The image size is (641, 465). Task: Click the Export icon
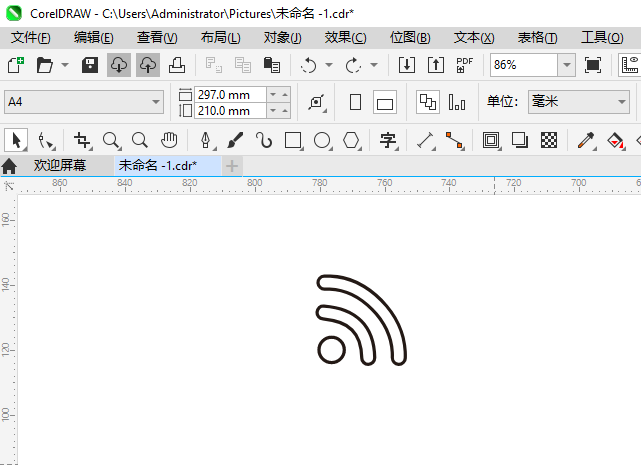(436, 65)
